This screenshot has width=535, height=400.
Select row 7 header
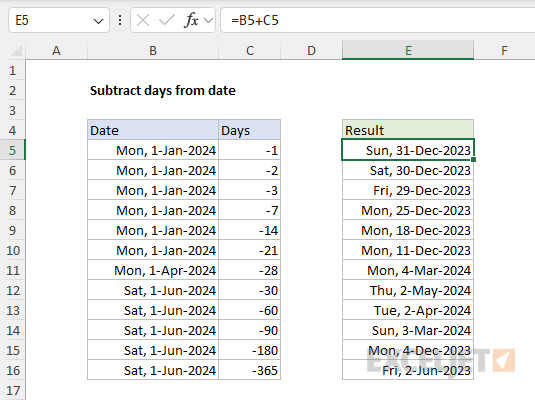click(x=13, y=190)
